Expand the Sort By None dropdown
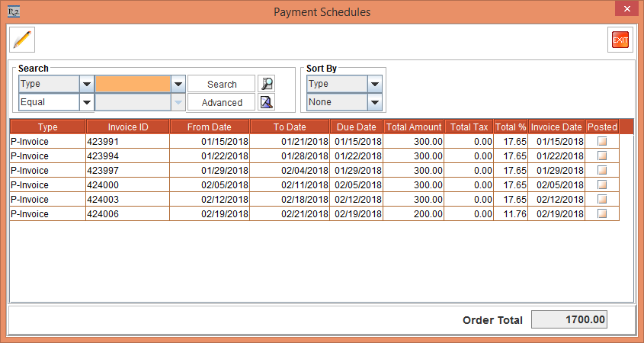Image resolution: width=644 pixels, height=343 pixels. point(374,102)
